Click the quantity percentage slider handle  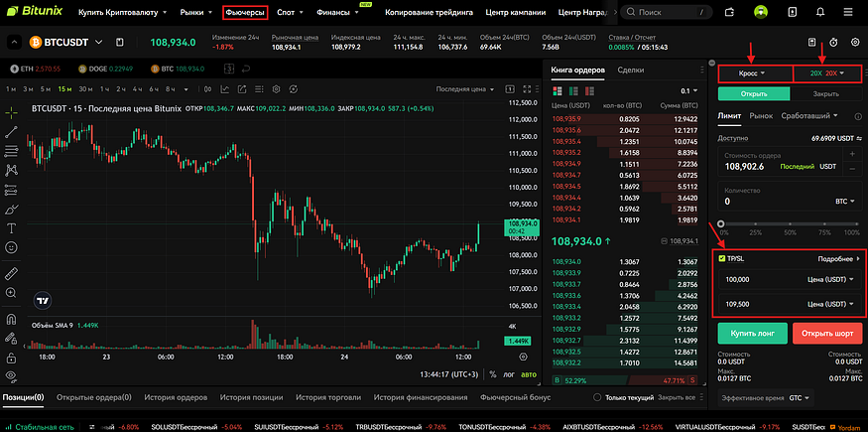[x=721, y=224]
